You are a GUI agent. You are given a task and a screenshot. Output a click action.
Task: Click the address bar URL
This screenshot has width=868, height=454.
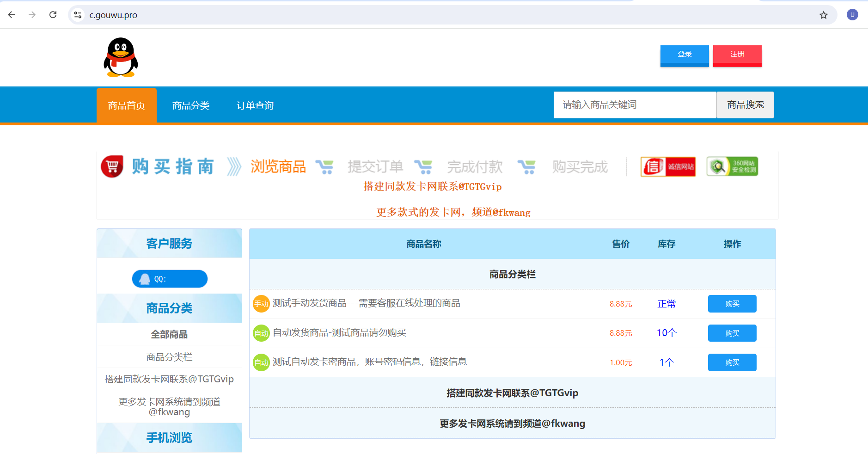113,15
